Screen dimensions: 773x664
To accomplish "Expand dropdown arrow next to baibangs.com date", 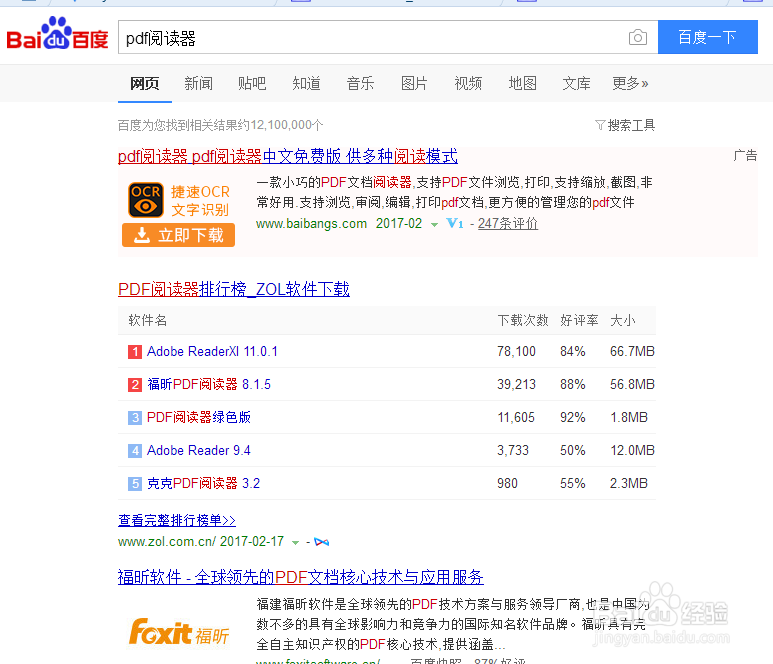I will (x=434, y=225).
